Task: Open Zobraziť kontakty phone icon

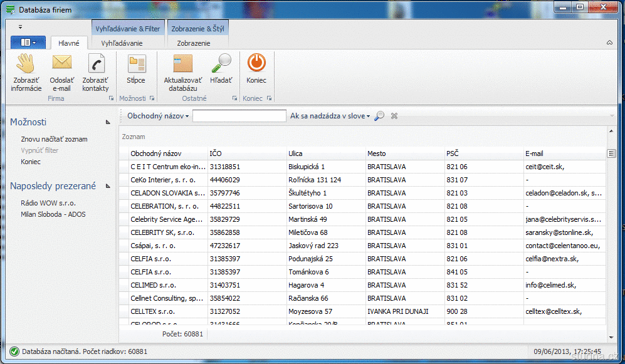Action: click(x=95, y=63)
